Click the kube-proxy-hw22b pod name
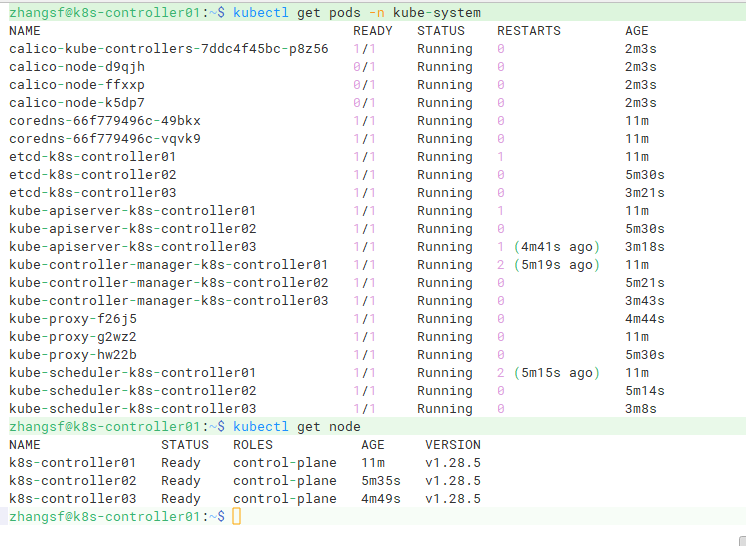746x546 pixels. [x=73, y=354]
